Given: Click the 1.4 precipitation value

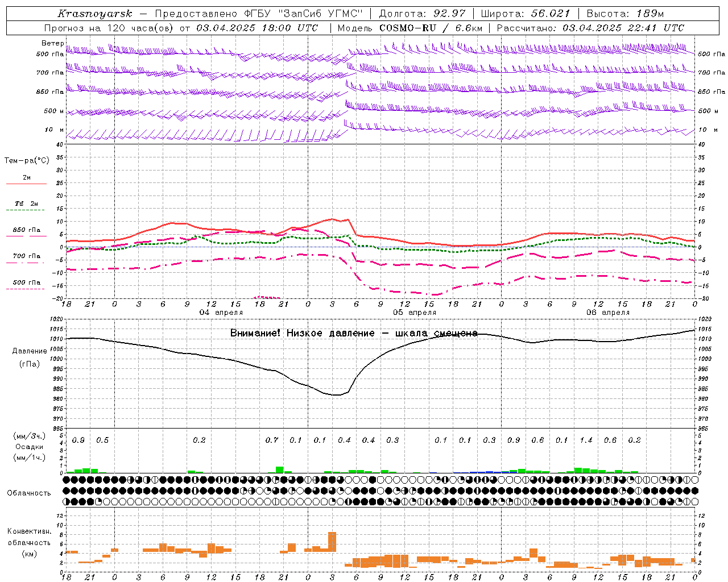Looking at the screenshot, I should (x=586, y=440).
